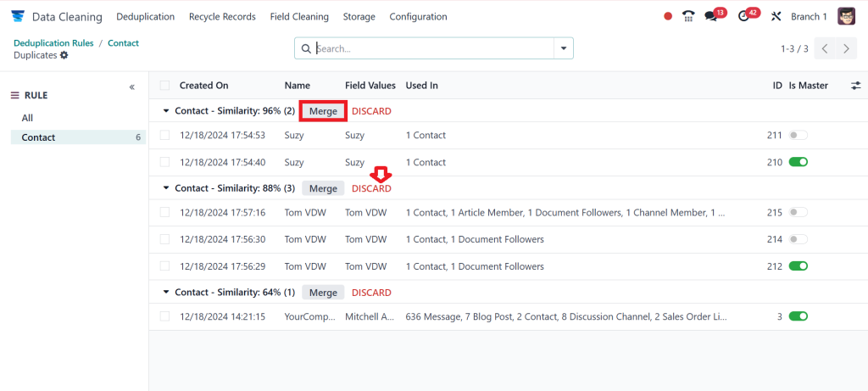Click the Data Cleaning app title

click(67, 17)
